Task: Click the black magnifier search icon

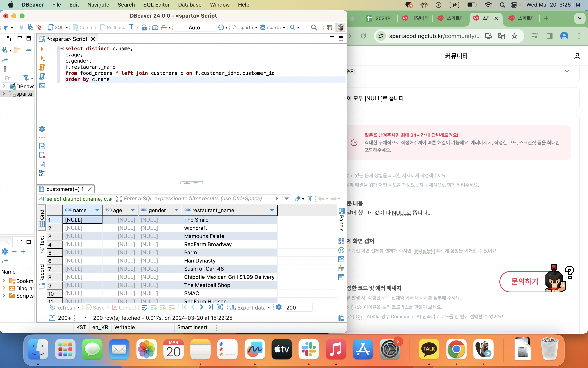Action: click(x=314, y=28)
